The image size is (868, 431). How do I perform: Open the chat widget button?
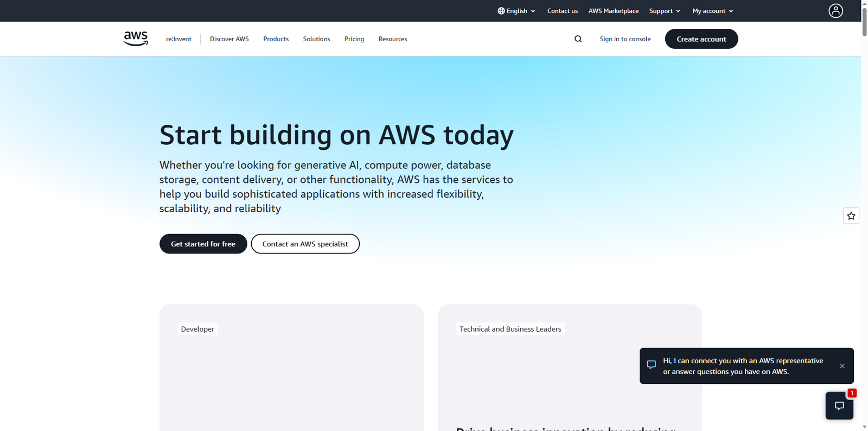(x=839, y=405)
